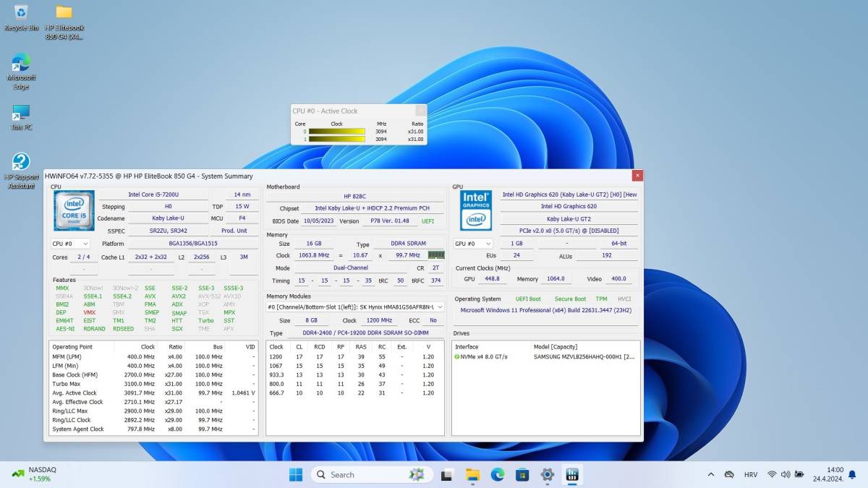This screenshot has height=488, width=868.
Task: Click the 1200 memory timing row
Action: [355, 356]
